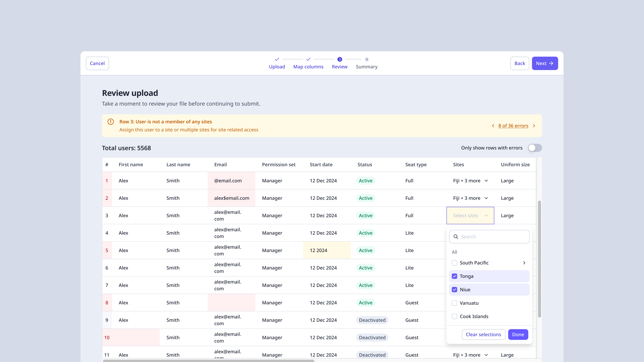Click the Map columns step checkmark icon
The width and height of the screenshot is (644, 362).
(x=308, y=59)
